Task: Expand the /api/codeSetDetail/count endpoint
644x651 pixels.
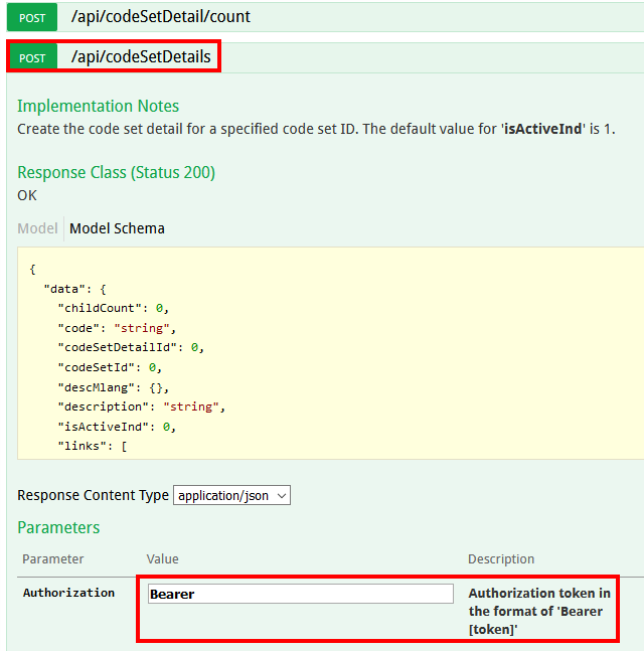Action: pyautogui.click(x=160, y=17)
